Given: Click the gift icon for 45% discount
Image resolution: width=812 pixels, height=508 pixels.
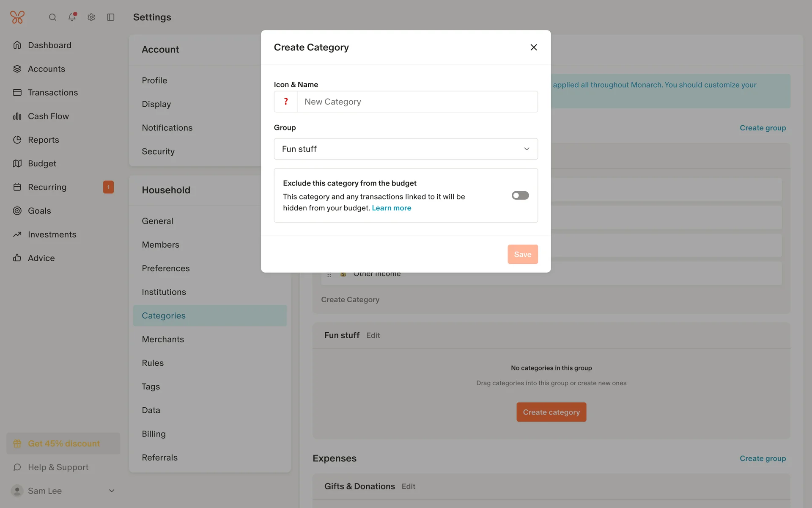Looking at the screenshot, I should 17,444.
